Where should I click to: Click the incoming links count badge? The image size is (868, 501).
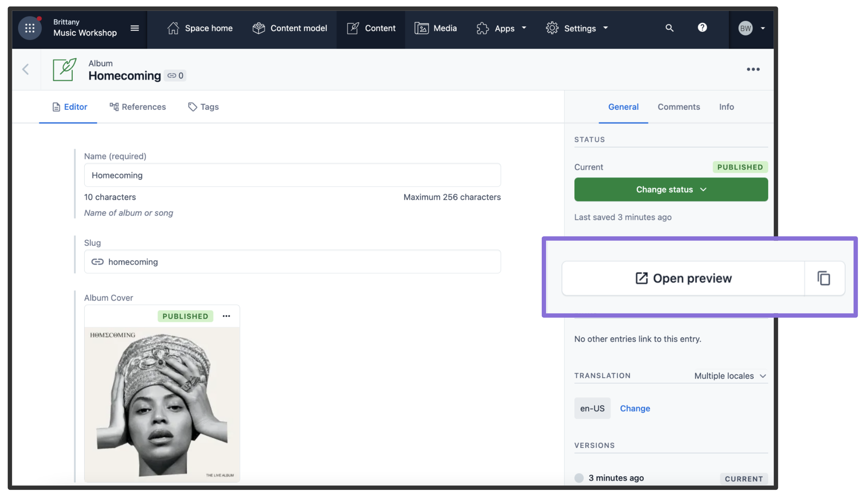coord(175,75)
